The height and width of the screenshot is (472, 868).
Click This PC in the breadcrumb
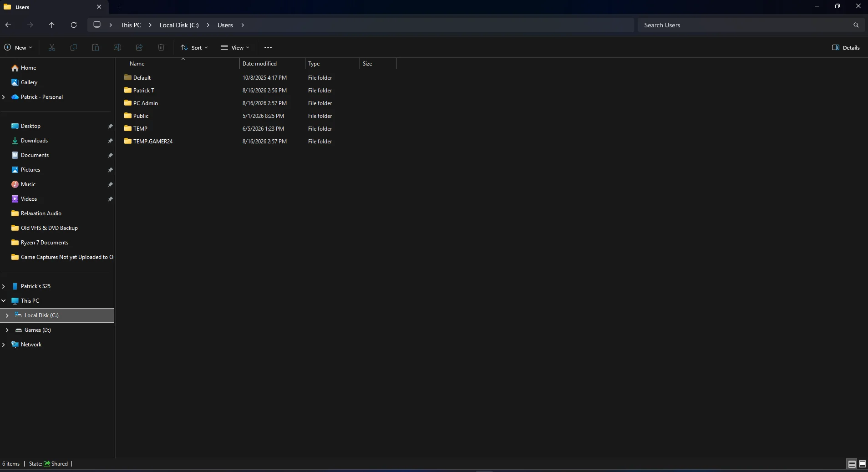click(131, 25)
